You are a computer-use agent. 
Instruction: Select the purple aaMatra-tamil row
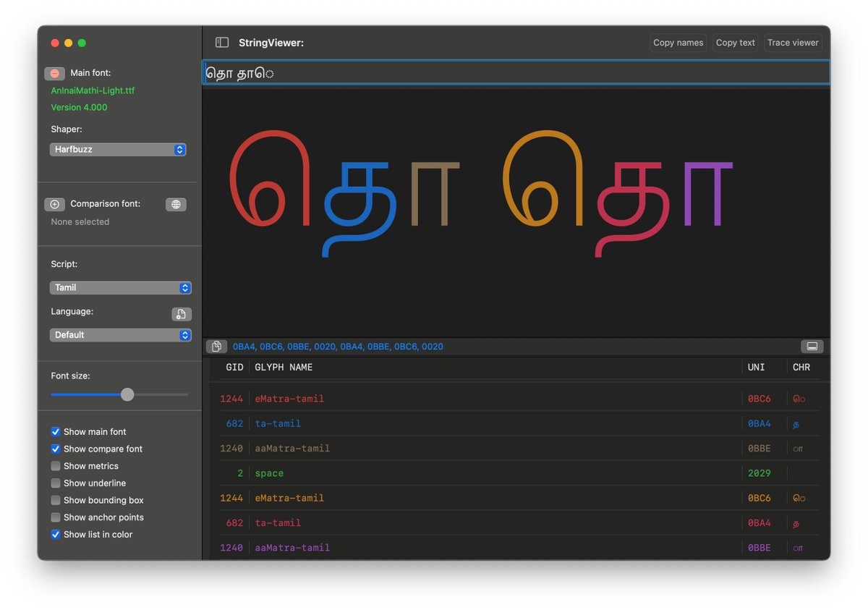pos(519,548)
